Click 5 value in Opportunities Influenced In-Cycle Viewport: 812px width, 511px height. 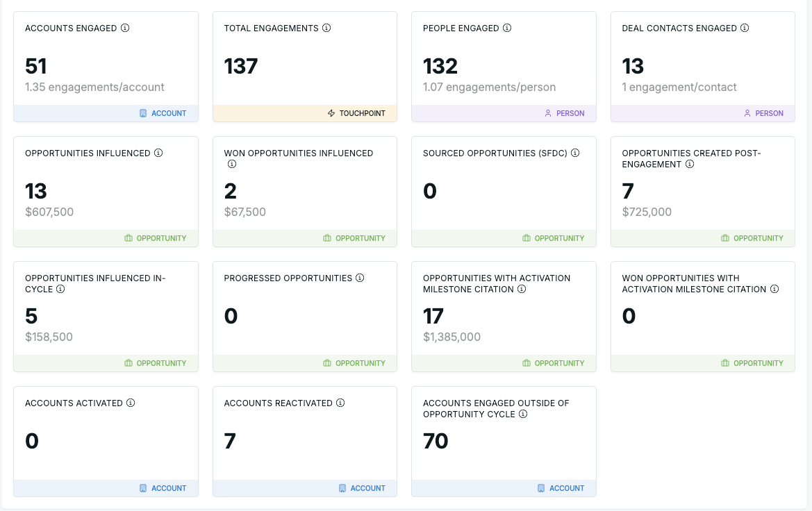click(31, 316)
